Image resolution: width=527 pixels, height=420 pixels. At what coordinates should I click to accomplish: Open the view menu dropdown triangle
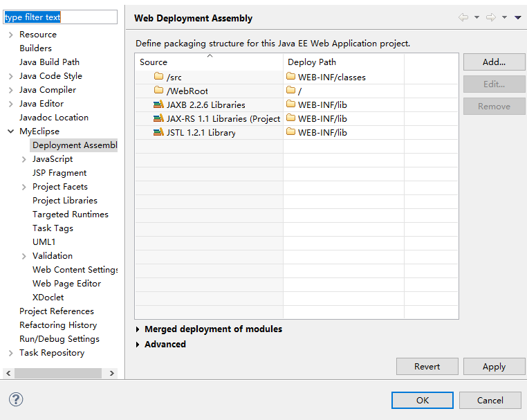point(518,17)
